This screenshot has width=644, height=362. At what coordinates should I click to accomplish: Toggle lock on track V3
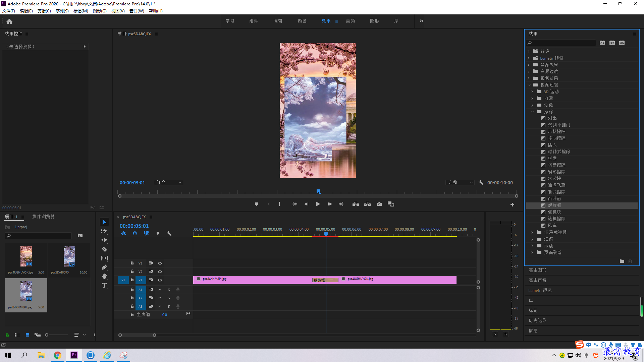(132, 263)
